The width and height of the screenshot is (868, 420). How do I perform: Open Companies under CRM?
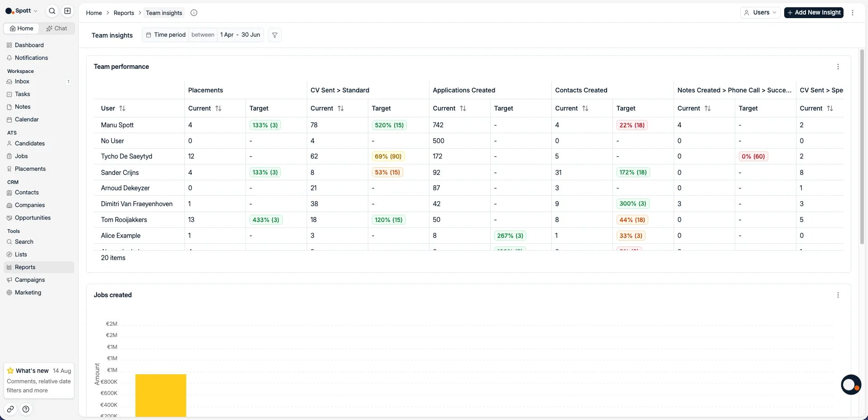pyautogui.click(x=39, y=205)
